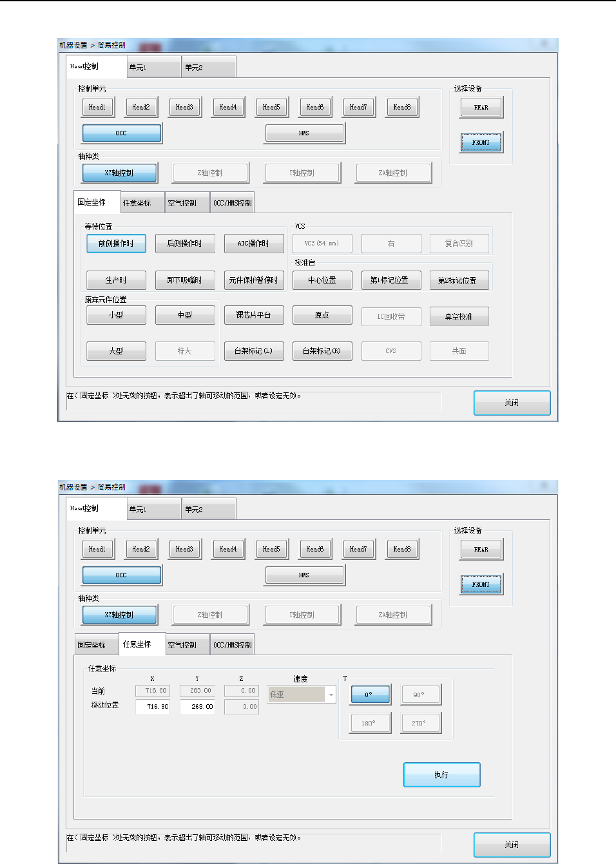This screenshot has height=864, width=616.
Task: Choose REAR device in the 固定坐标 window
Action: tap(481, 108)
